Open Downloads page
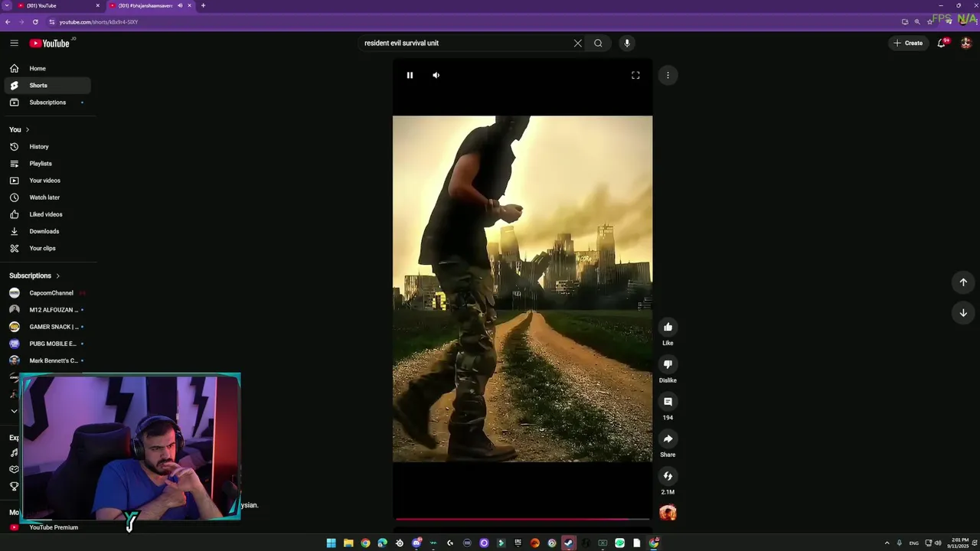The height and width of the screenshot is (551, 980). click(x=47, y=231)
